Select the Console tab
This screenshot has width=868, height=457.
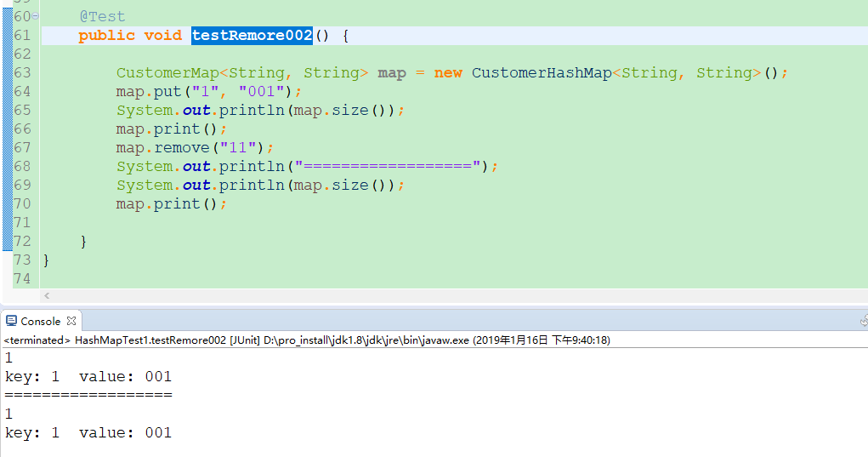click(42, 321)
